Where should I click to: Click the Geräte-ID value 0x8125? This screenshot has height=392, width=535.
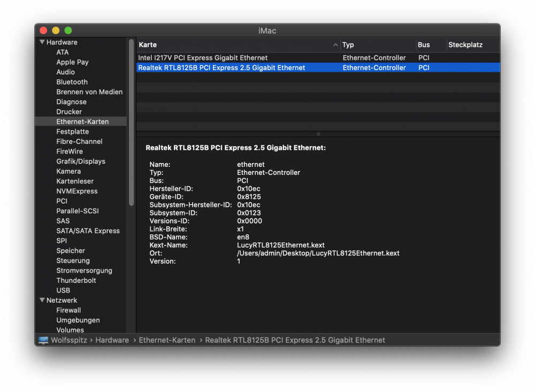click(249, 196)
